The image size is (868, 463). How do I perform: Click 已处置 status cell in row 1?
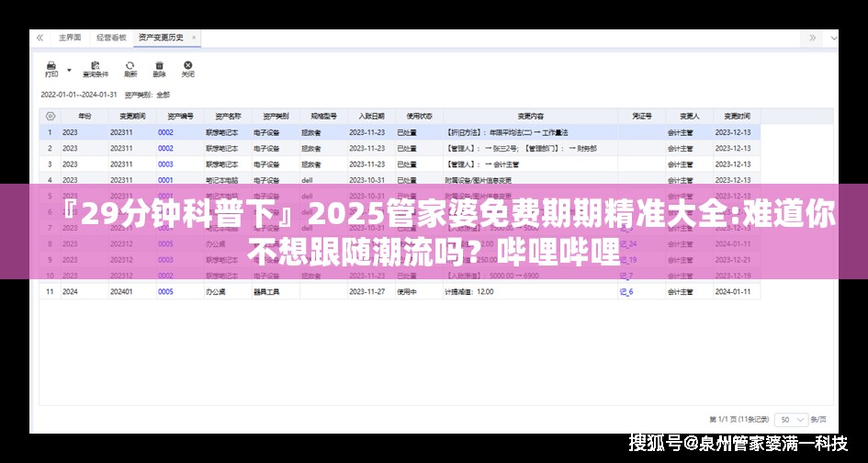(x=419, y=132)
